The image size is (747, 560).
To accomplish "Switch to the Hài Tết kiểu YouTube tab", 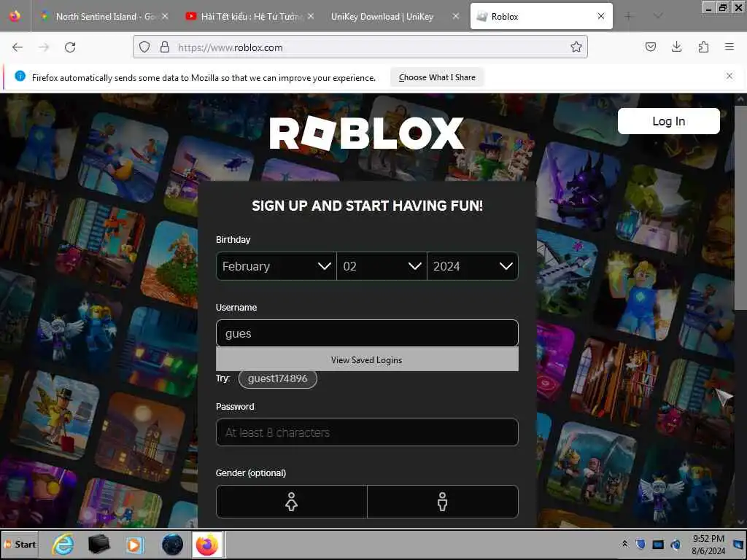I will pos(250,16).
